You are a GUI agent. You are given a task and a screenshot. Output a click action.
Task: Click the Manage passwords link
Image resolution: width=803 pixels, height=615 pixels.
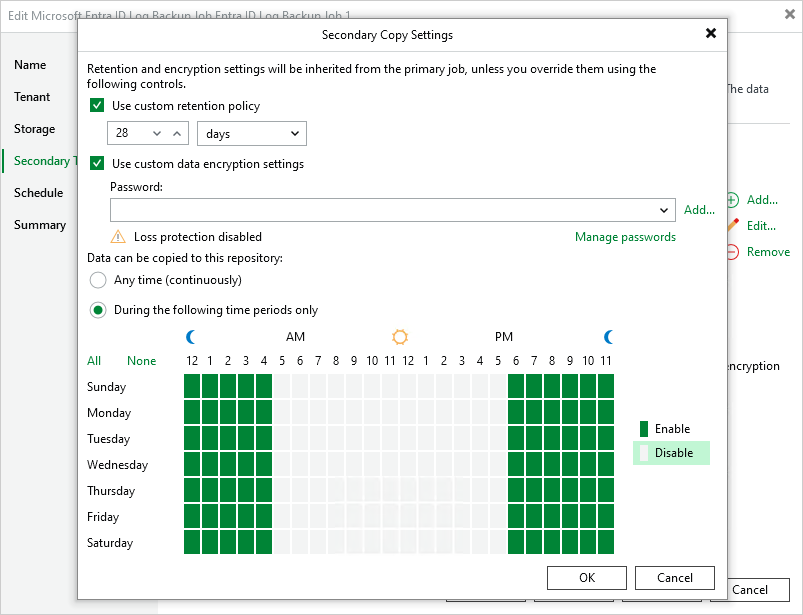click(x=625, y=237)
